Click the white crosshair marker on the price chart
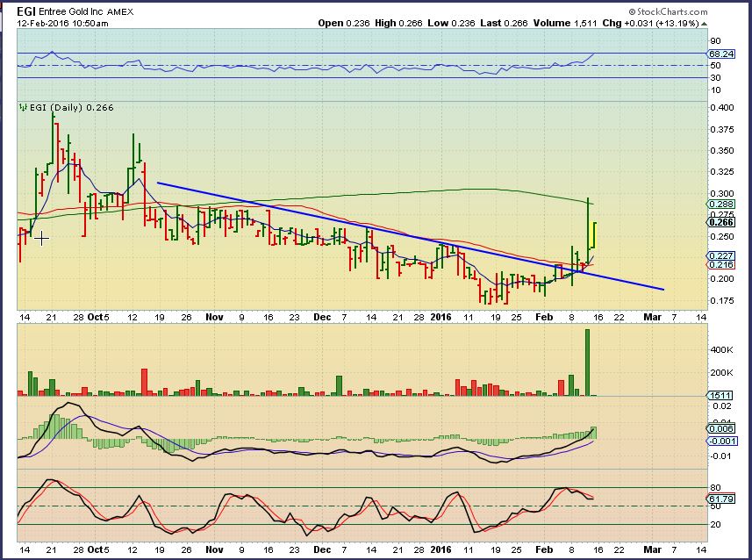This screenshot has width=752, height=560. click(x=40, y=238)
